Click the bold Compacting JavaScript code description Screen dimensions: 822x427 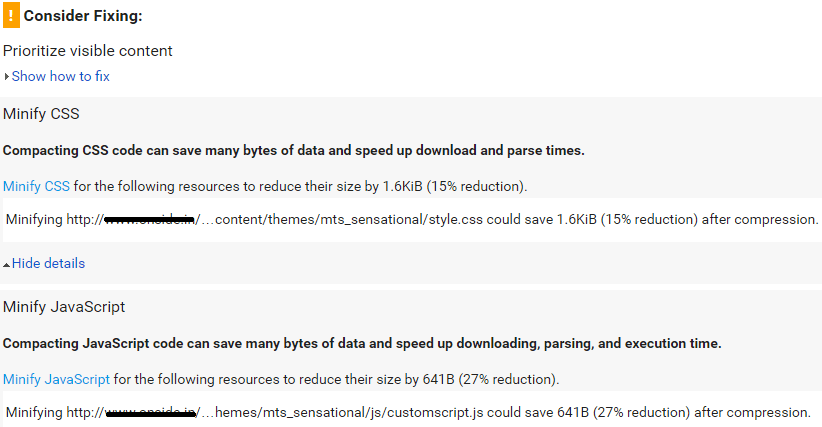pyautogui.click(x=362, y=344)
